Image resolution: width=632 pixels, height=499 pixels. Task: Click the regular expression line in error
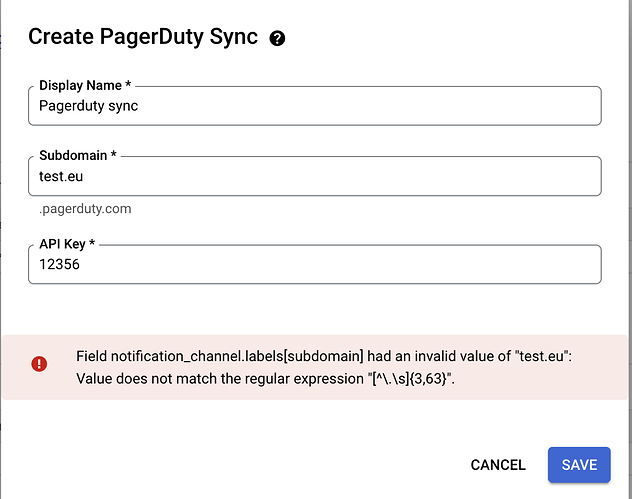coord(265,379)
